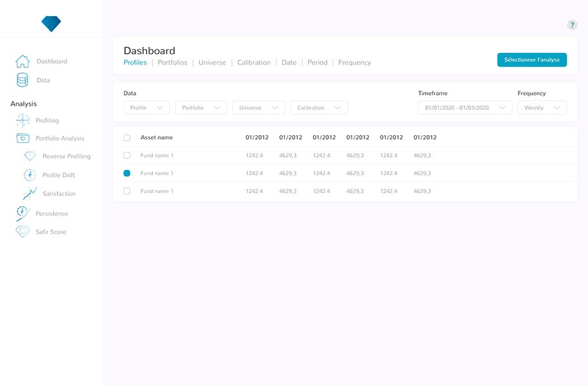Switch to the Period tab
The width and height of the screenshot is (588, 386).
318,63
